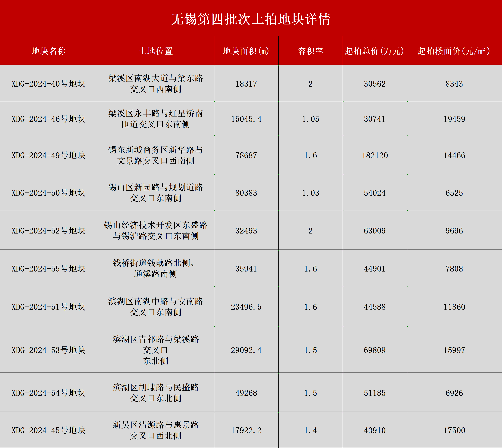Click floor price value 17500
This screenshot has height=448, width=502.
(x=454, y=431)
